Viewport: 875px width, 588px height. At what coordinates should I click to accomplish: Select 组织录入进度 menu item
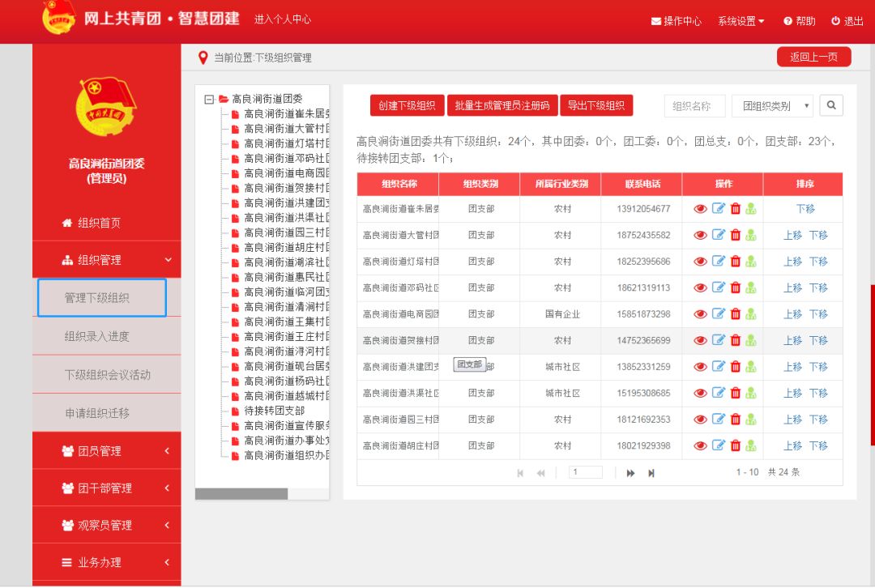point(107,336)
